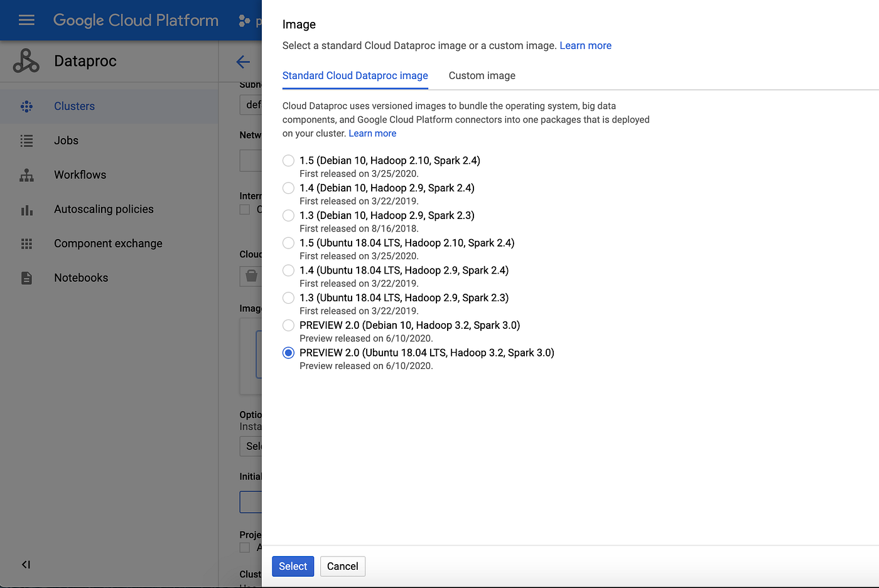Select the Jobs sidebar icon
The height and width of the screenshot is (588, 879).
[26, 140]
